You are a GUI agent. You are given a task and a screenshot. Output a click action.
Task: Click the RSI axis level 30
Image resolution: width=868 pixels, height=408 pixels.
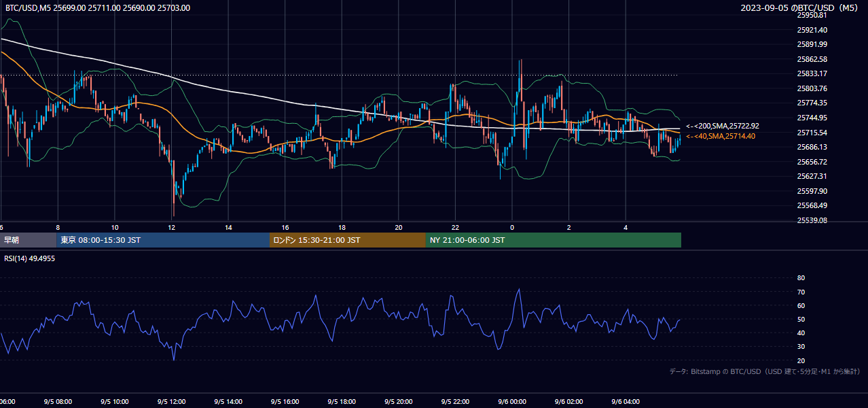coord(801,347)
